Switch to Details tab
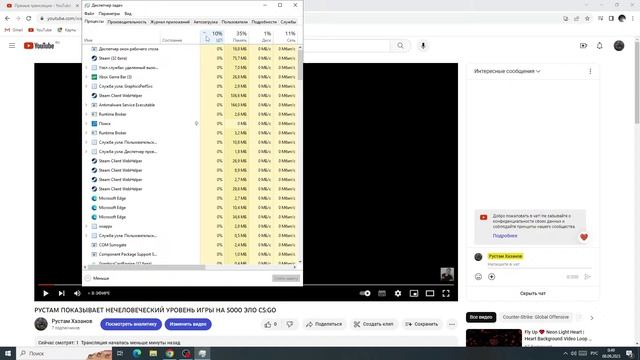 point(264,22)
